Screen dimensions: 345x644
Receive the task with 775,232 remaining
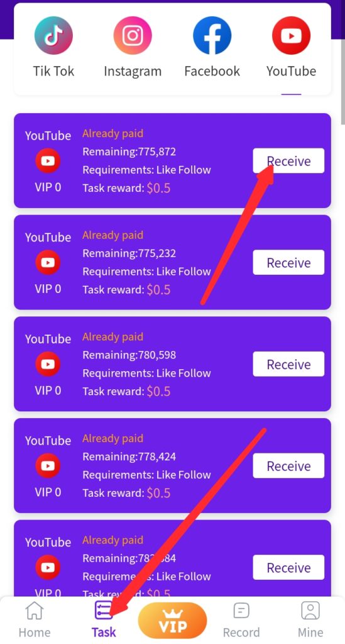tap(288, 262)
